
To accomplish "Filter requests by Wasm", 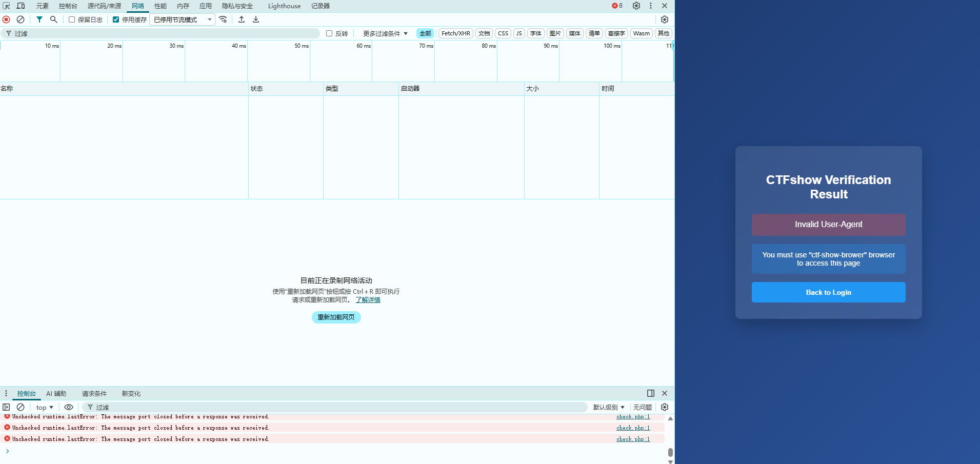I will [x=642, y=33].
